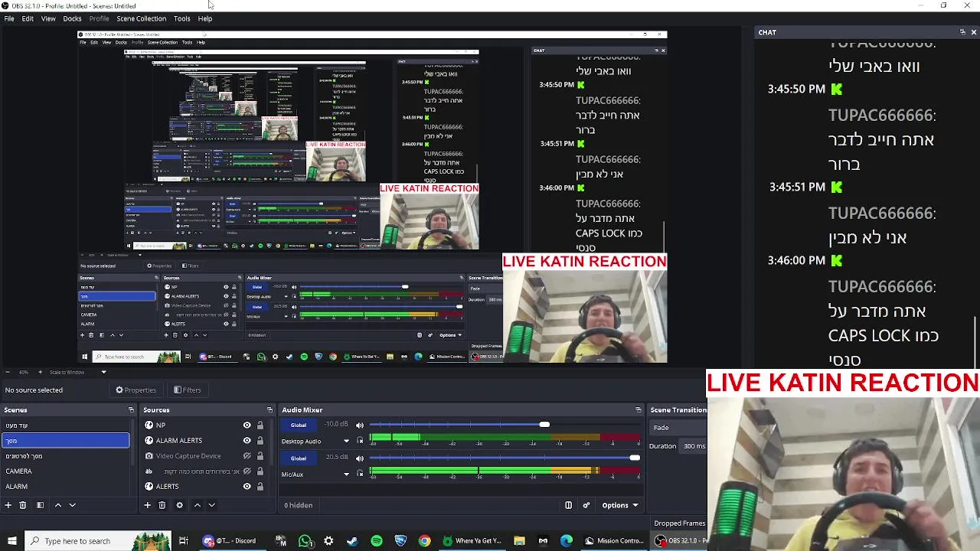The image size is (980, 551).
Task: Open the Tools menu
Action: click(181, 18)
